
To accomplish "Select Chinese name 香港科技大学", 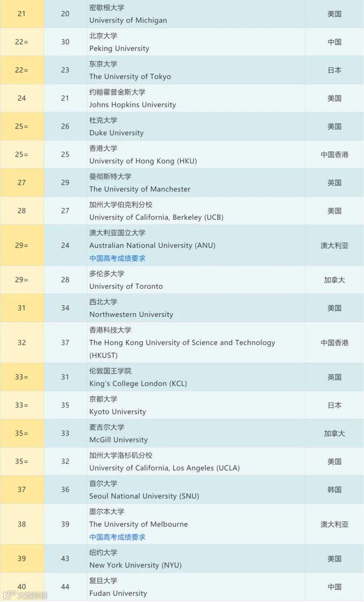I will 110,330.
